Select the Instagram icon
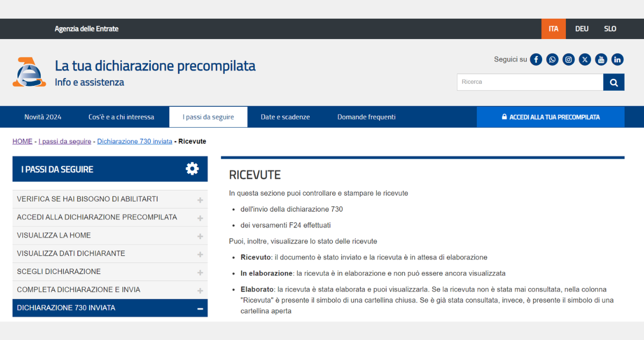 click(568, 59)
